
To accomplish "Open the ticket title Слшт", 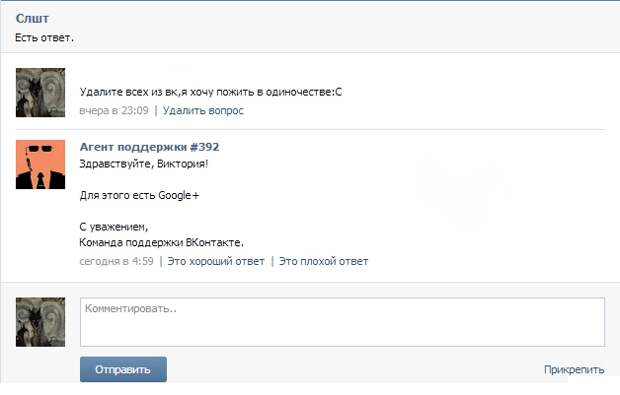I will coord(32,18).
